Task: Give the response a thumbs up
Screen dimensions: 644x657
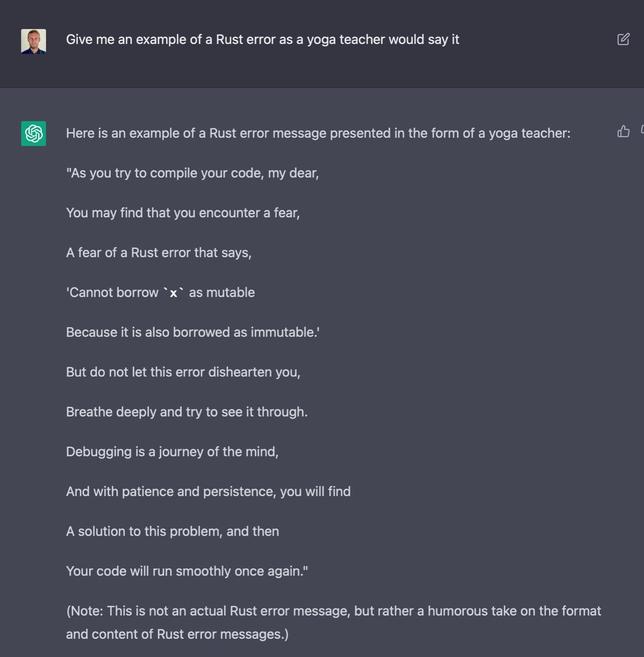Action: (x=623, y=131)
